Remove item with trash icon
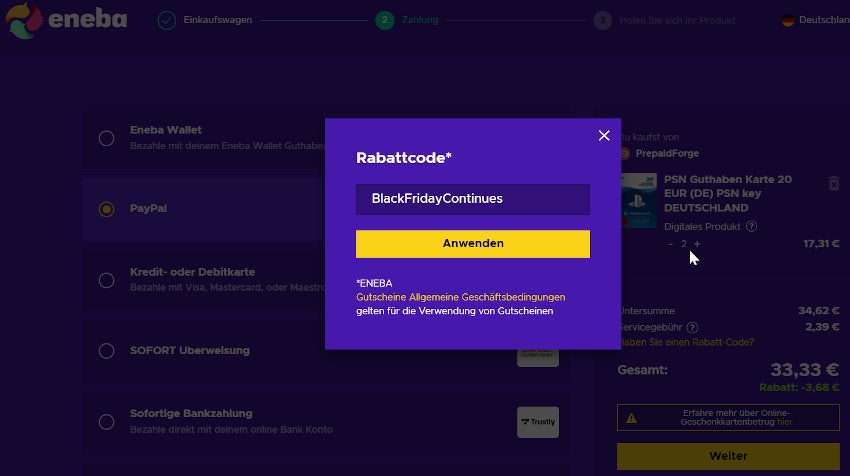The height and width of the screenshot is (476, 850). click(x=834, y=183)
